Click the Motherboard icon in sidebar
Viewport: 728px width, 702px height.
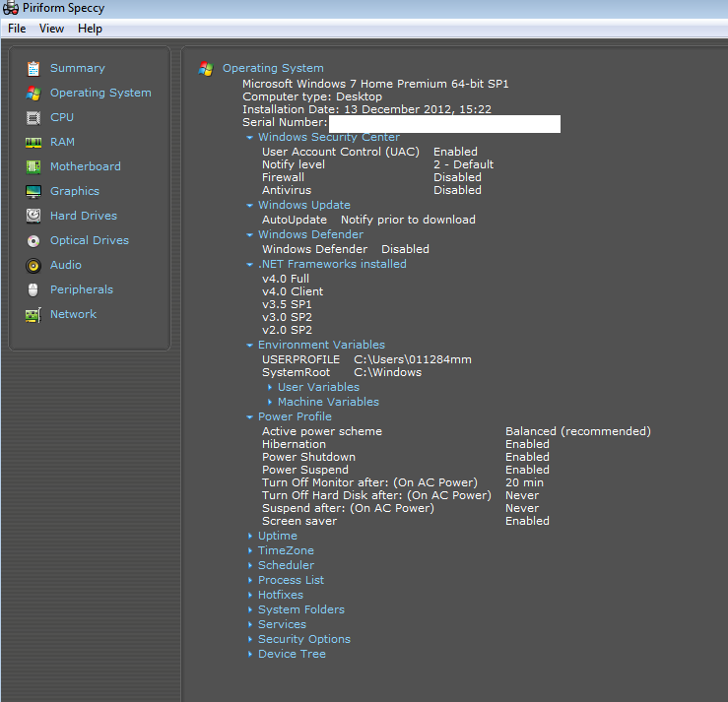[x=33, y=167]
